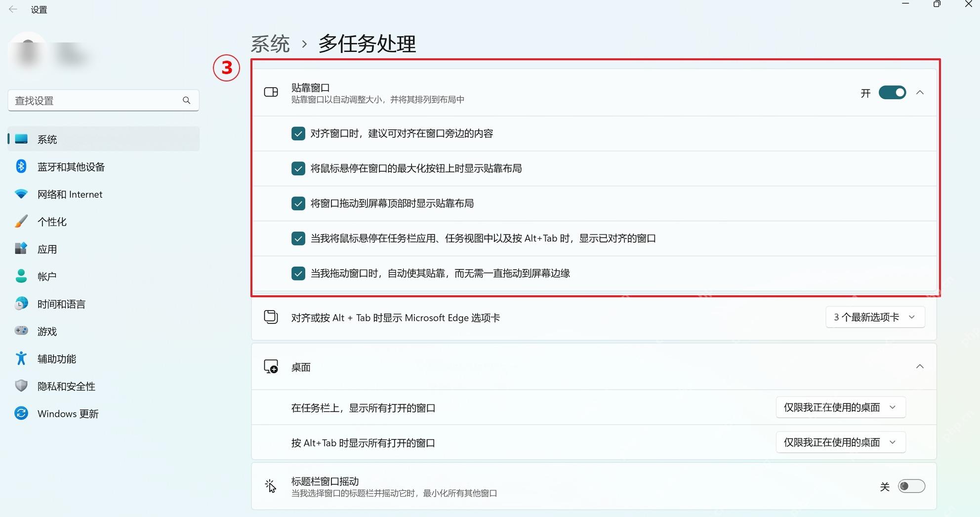Click the 贴靠窗口 heading text
Image resolution: width=980 pixels, height=517 pixels.
click(310, 87)
